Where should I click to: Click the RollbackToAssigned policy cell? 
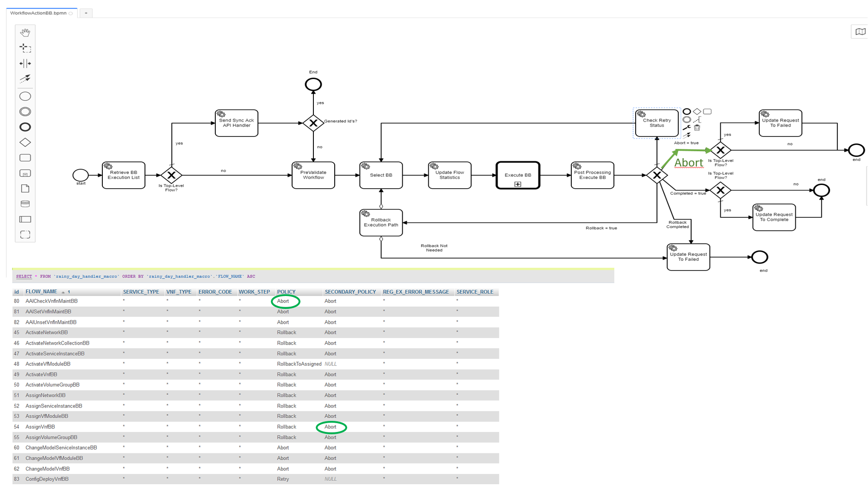click(299, 364)
